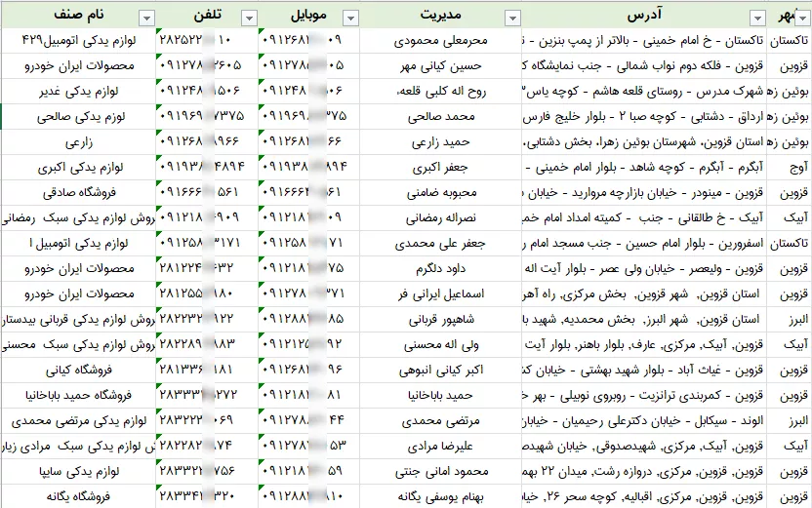Select address cell beginning قزوین - غیاث آباد
The image size is (812, 508).
click(644, 370)
